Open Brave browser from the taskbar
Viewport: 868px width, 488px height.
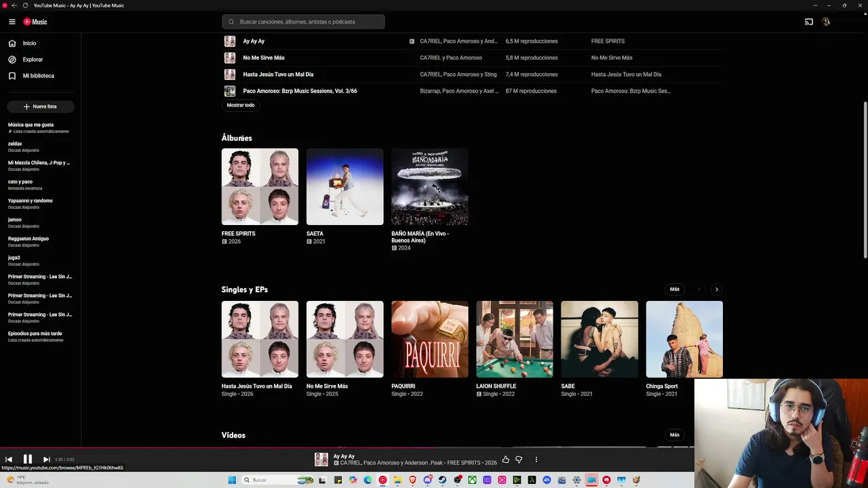(412, 480)
